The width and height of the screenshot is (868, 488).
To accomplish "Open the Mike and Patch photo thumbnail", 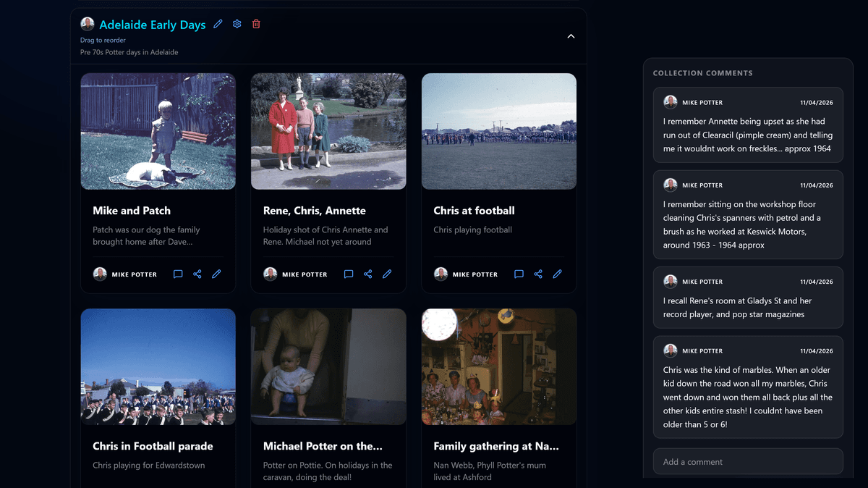I will 158,131.
